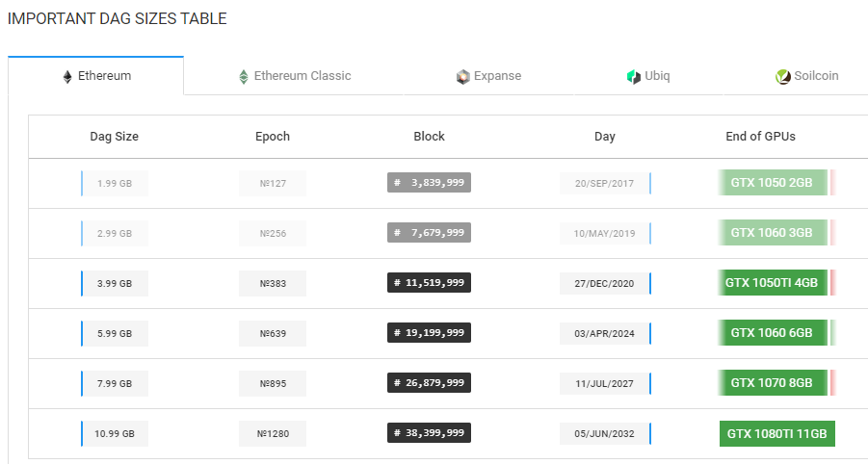Click block number 38,399,999
This screenshot has width=868, height=464.
pos(429,433)
